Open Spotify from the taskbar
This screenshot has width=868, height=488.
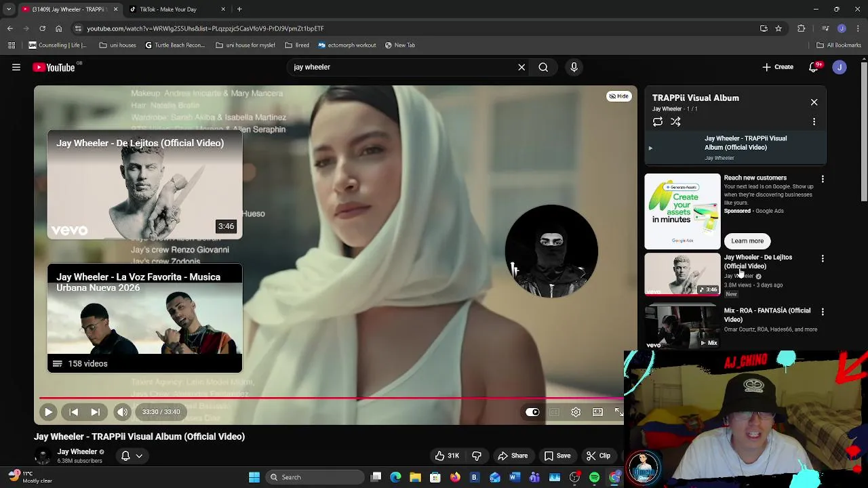(x=595, y=477)
